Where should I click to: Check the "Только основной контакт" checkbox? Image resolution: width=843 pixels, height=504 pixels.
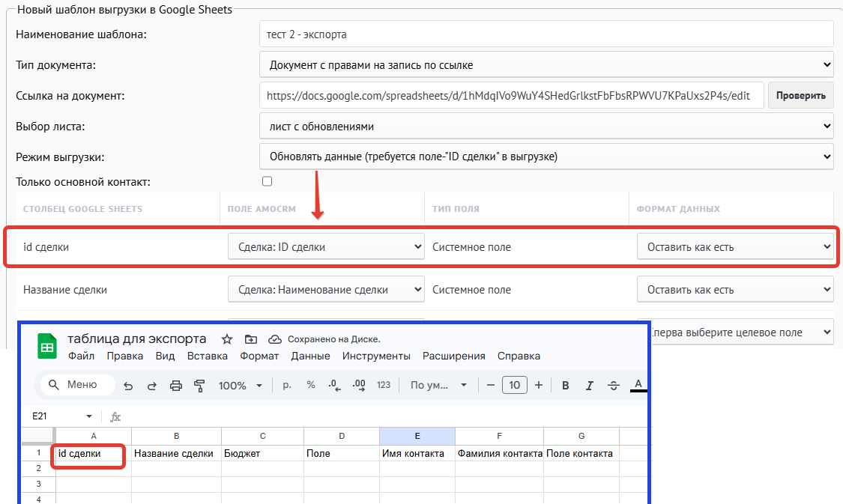(268, 181)
